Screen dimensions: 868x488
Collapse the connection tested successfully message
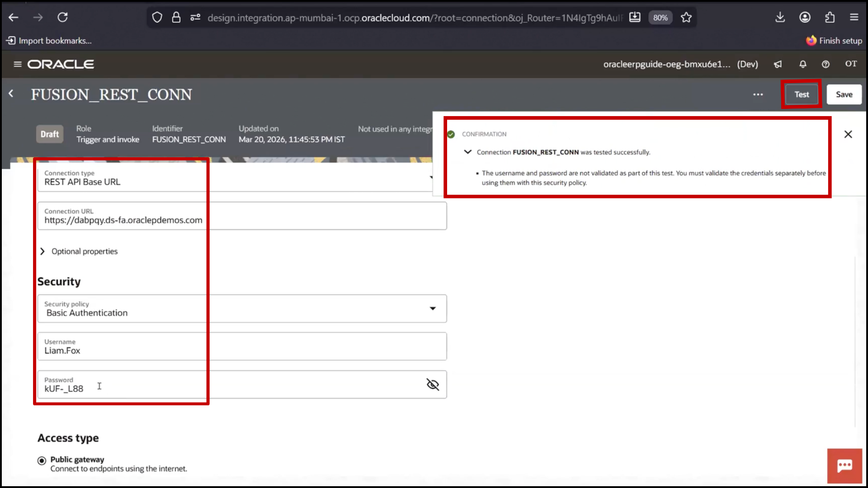468,152
